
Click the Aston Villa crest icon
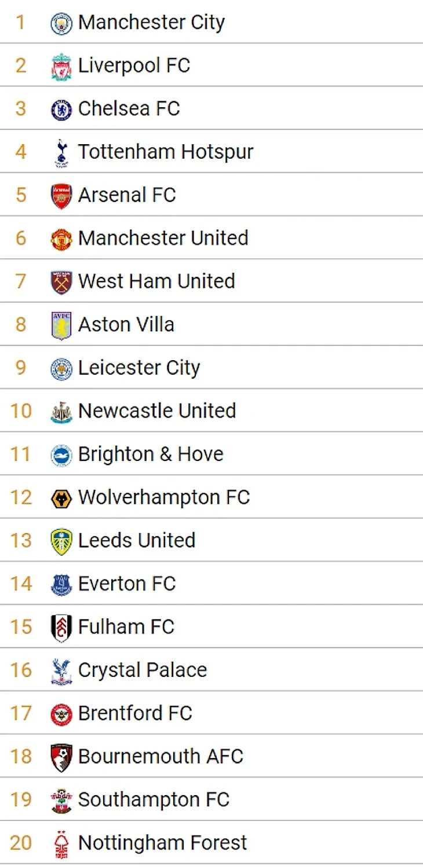point(61,325)
